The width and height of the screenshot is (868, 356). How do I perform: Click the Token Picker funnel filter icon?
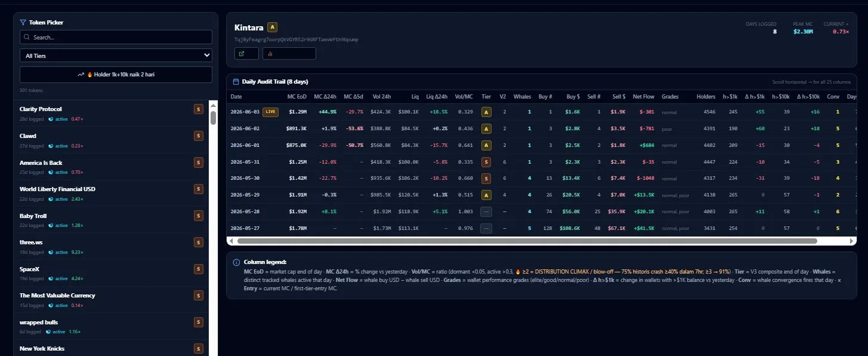(23, 23)
